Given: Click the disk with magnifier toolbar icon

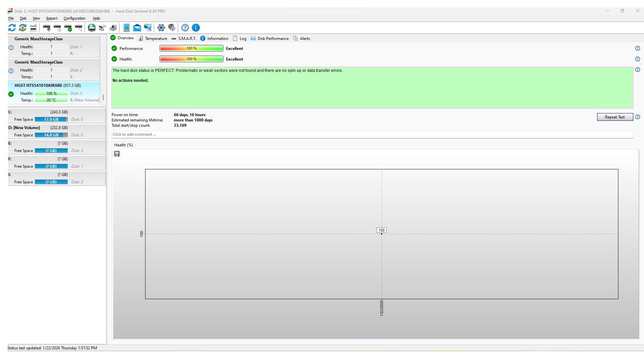Looking at the screenshot, I should point(79,28).
